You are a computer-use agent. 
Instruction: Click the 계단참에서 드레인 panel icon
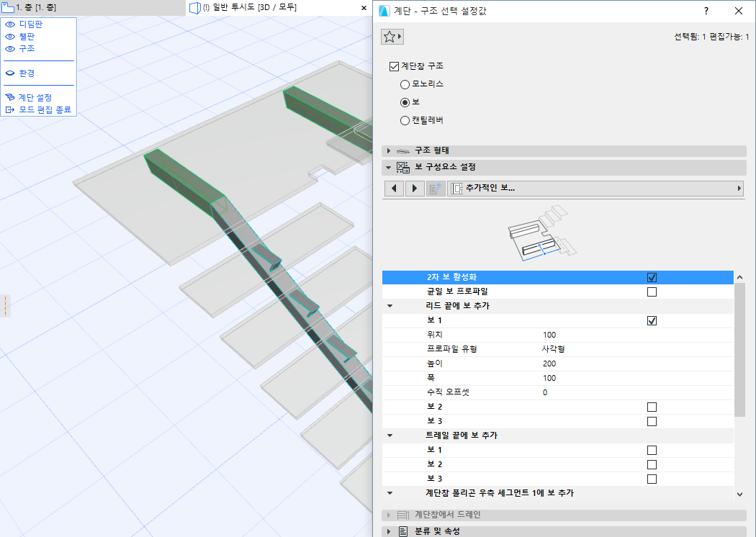[x=403, y=515]
